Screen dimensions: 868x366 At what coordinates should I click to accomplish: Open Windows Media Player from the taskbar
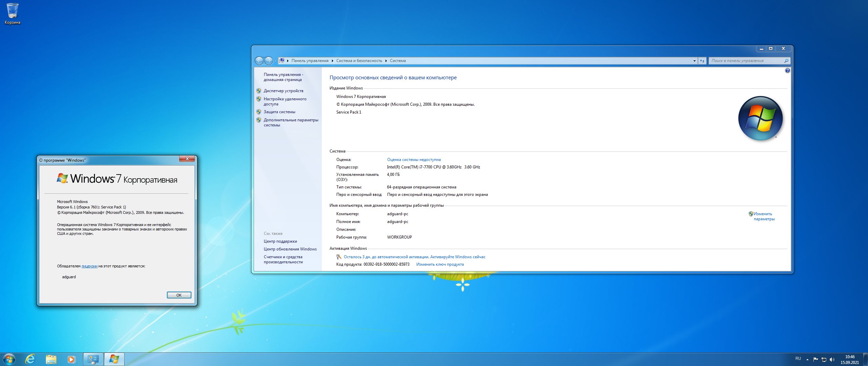tap(71, 359)
